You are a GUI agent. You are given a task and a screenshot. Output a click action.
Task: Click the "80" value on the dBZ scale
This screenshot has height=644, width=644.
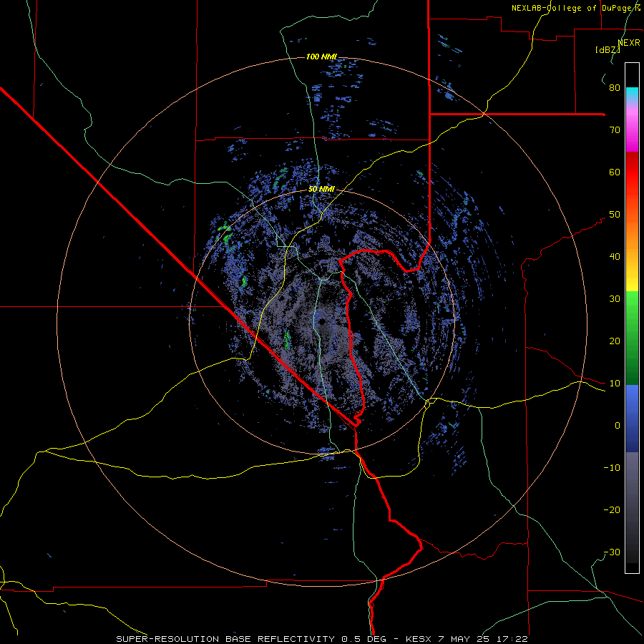pyautogui.click(x=615, y=88)
